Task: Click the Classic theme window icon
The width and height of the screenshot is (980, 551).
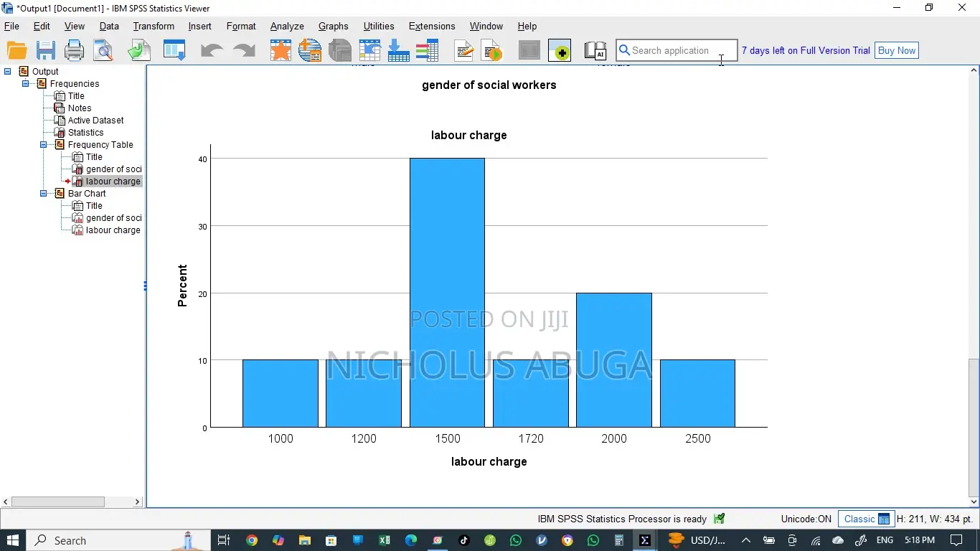Action: tap(884, 519)
